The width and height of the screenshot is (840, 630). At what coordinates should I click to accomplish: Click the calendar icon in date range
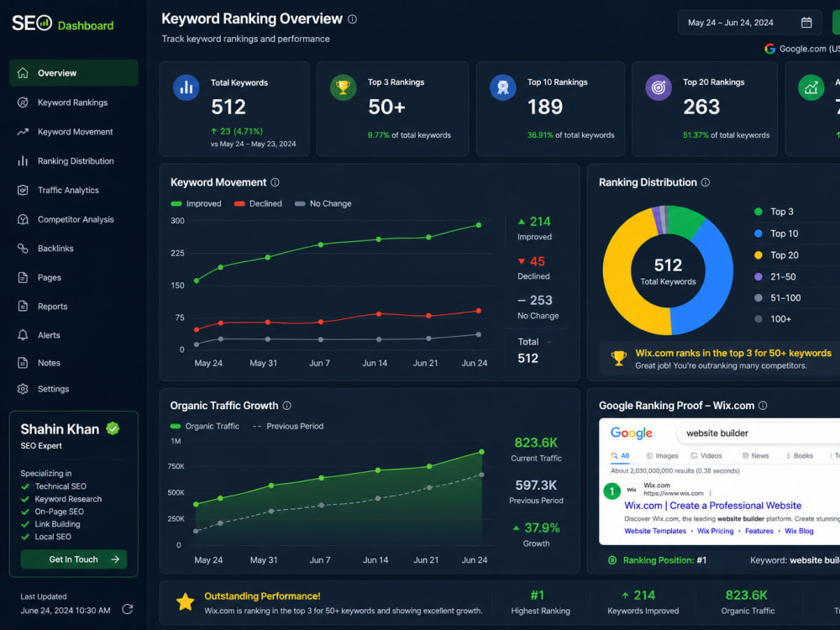pyautogui.click(x=806, y=23)
